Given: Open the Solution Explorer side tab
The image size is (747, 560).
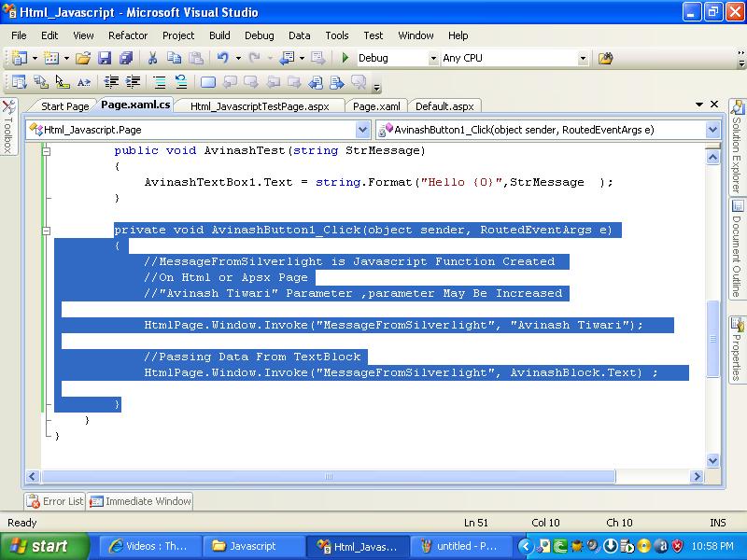Looking at the screenshot, I should [737, 147].
